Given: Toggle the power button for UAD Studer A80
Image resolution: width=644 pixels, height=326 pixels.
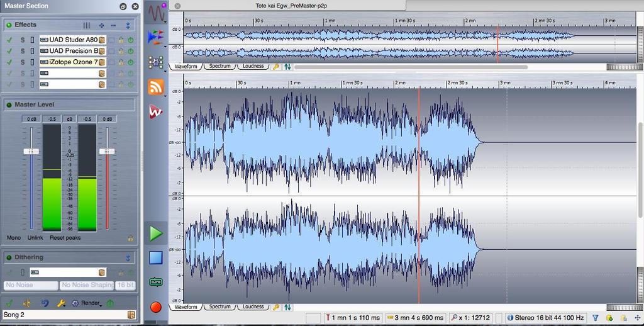Looking at the screenshot, I should pyautogui.click(x=131, y=40).
